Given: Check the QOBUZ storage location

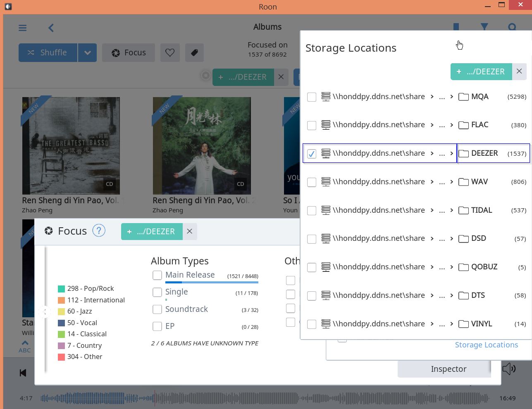Looking at the screenshot, I should [x=312, y=267].
